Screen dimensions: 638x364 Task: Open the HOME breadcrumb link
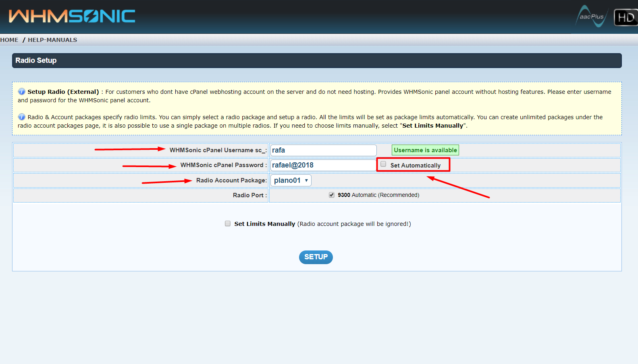click(x=9, y=40)
